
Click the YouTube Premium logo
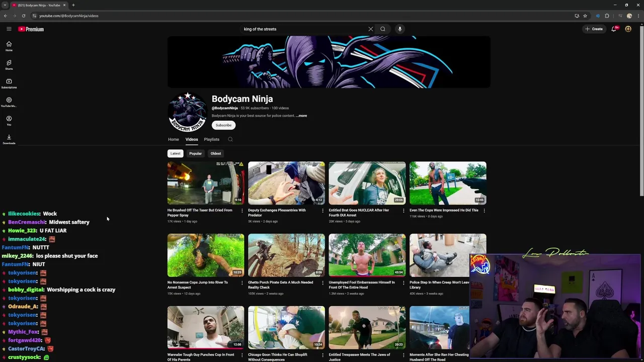(x=31, y=29)
